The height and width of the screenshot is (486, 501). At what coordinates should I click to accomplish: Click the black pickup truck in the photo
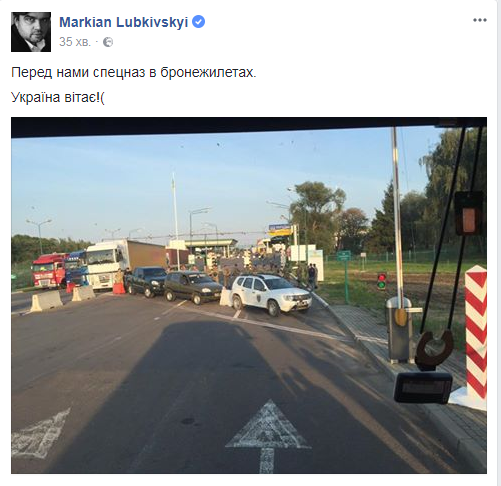pyautogui.click(x=145, y=281)
